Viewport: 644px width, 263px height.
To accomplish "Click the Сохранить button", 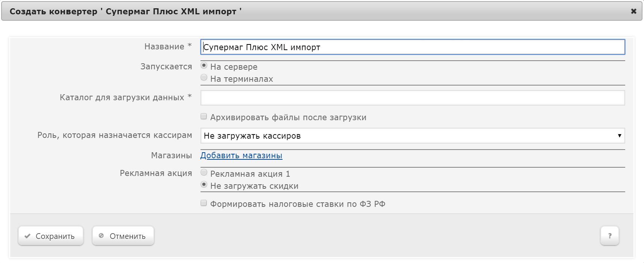I will 51,236.
